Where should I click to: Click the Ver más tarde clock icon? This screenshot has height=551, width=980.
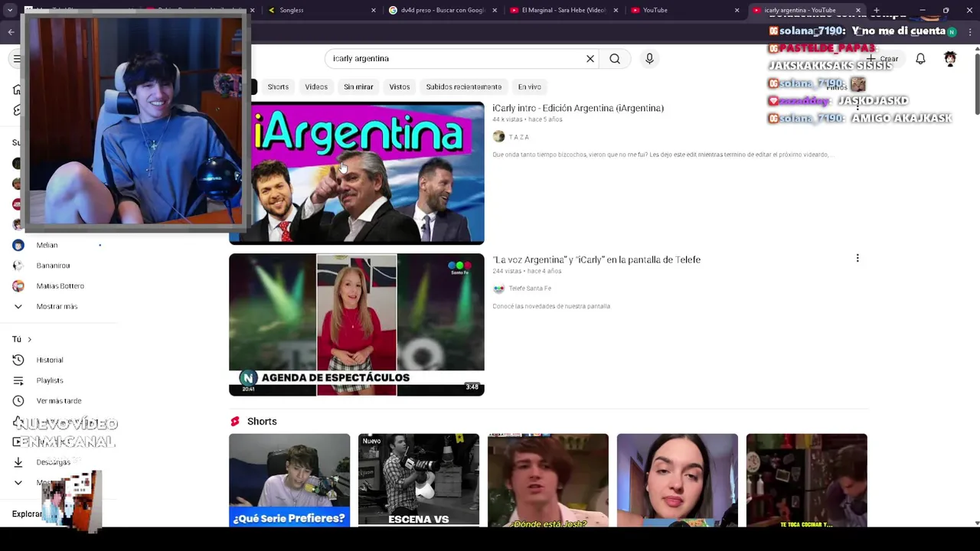(x=18, y=401)
